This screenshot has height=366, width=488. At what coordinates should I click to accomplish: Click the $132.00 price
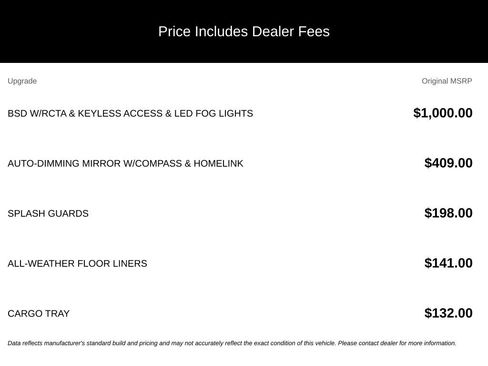pyautogui.click(x=448, y=313)
